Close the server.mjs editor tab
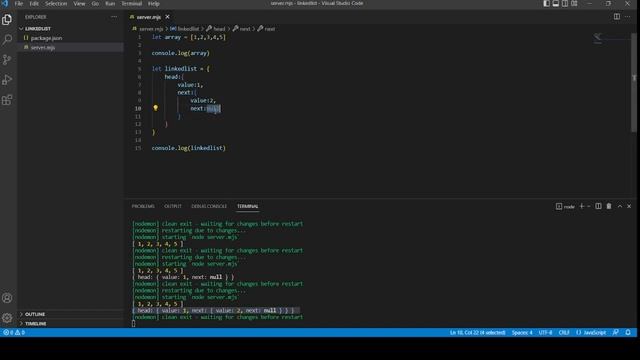Image resolution: width=640 pixels, height=360 pixels. 167,17
